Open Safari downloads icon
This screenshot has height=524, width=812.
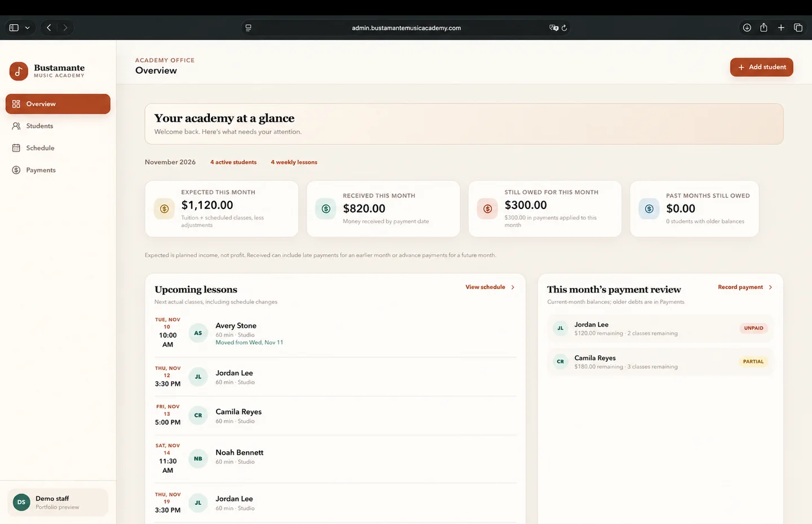click(x=747, y=28)
